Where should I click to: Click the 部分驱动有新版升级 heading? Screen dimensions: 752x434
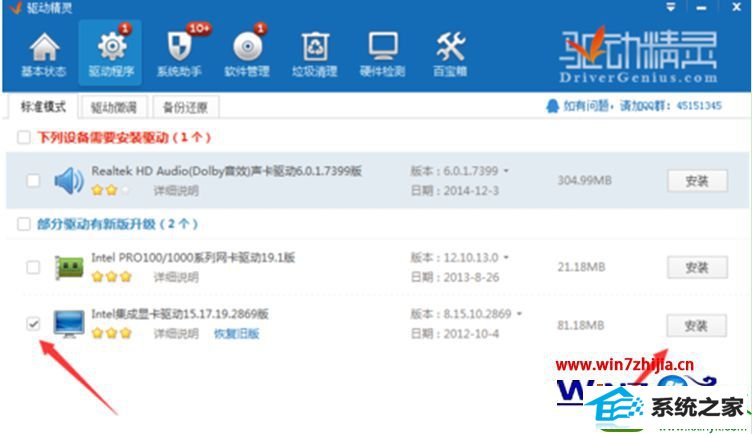point(118,224)
